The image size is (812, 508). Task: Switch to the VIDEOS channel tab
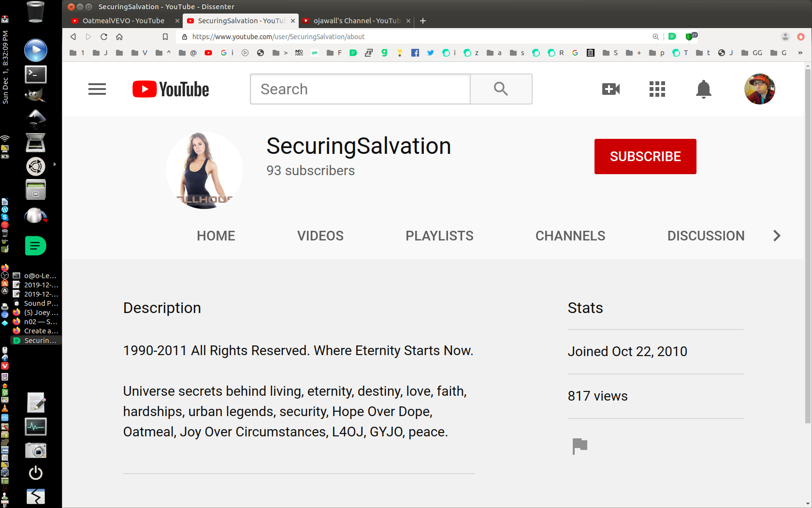(x=320, y=236)
